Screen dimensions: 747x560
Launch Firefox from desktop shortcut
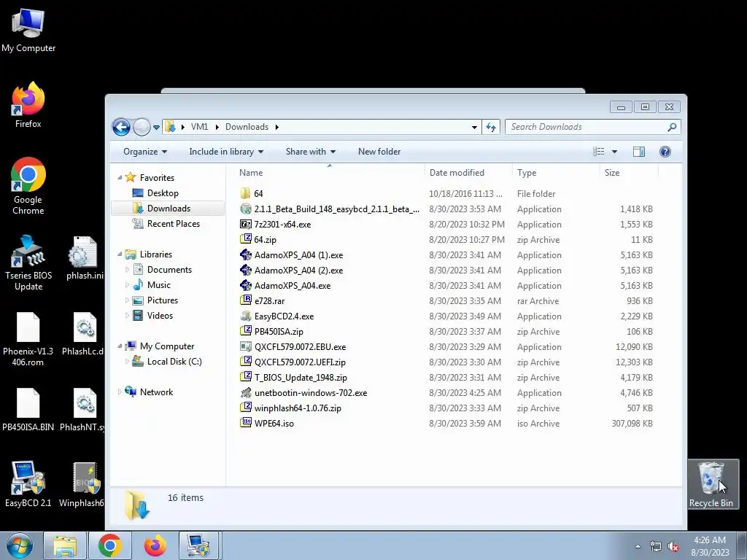[28, 105]
